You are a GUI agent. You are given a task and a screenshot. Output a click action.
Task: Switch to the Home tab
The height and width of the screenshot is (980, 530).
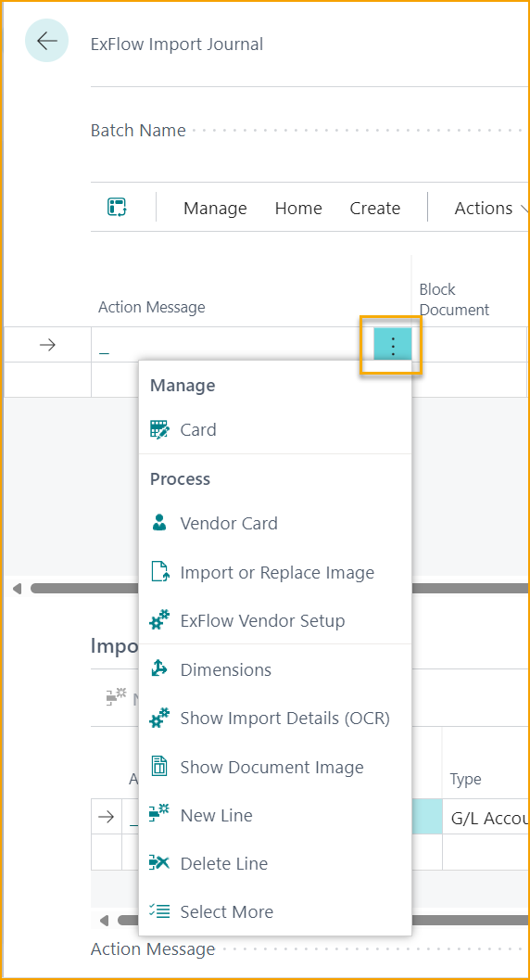(298, 208)
